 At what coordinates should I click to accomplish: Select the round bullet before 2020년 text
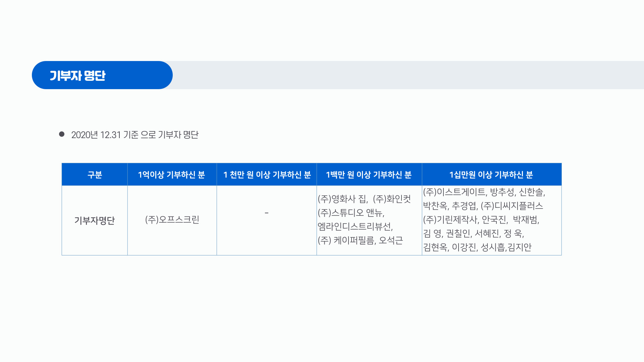pos(62,134)
